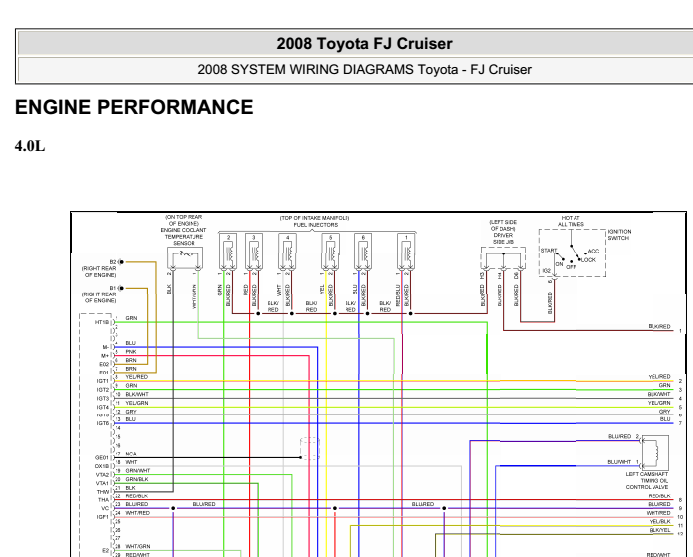Click the 'IGT1' pin label

[103, 381]
